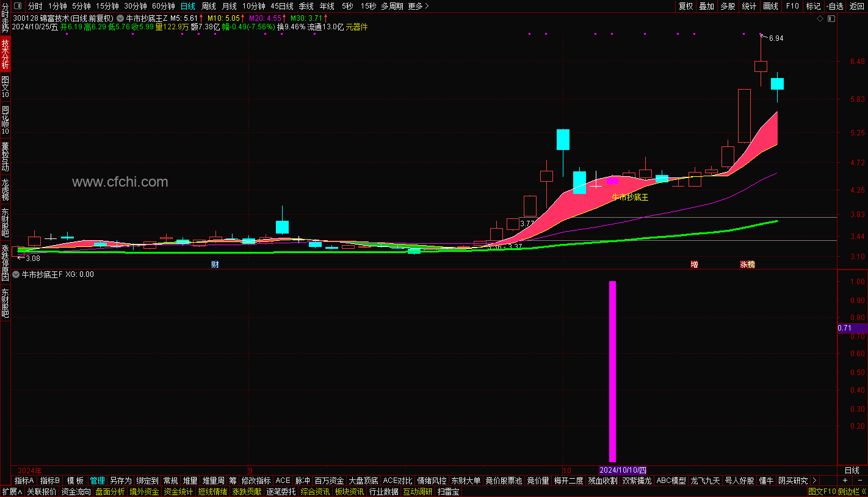This screenshot has height=497, width=868.
Task: Zoom in chart with plus button
Action: tap(845, 481)
